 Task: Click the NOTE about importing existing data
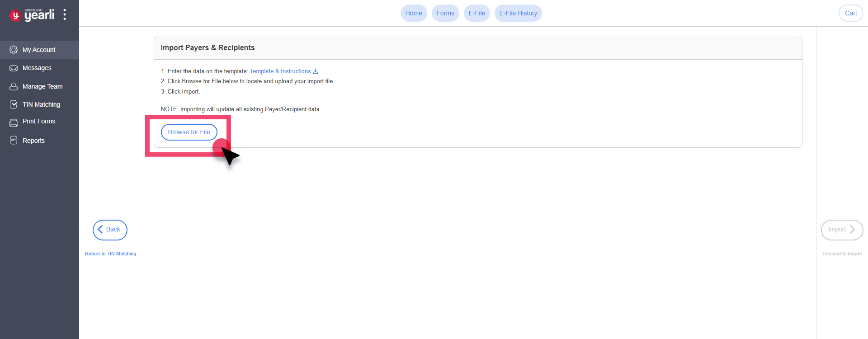tap(241, 109)
